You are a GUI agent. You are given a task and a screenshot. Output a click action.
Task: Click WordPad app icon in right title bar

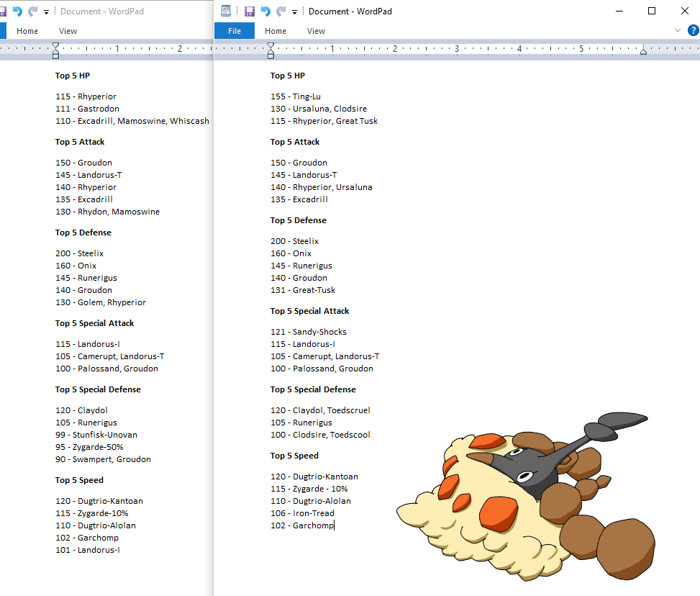[x=226, y=11]
